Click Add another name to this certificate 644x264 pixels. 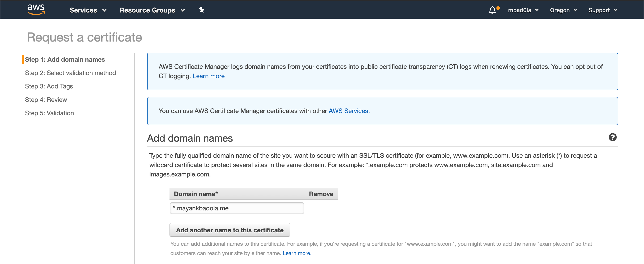230,230
